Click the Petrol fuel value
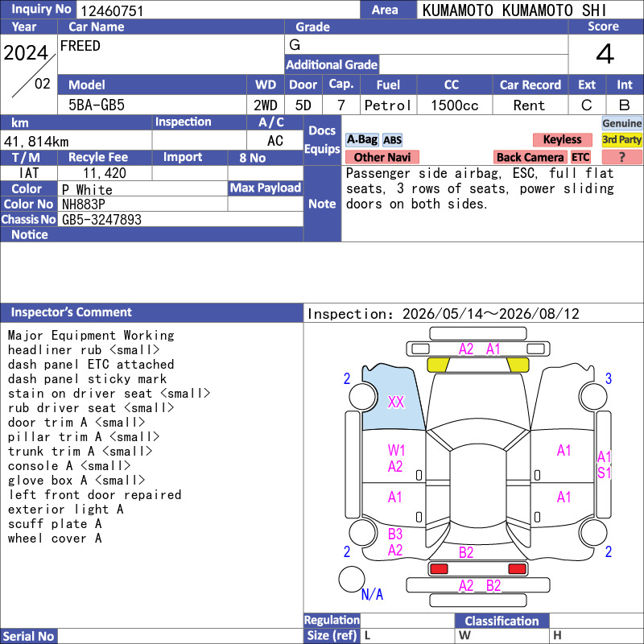The image size is (644, 644). [x=388, y=105]
